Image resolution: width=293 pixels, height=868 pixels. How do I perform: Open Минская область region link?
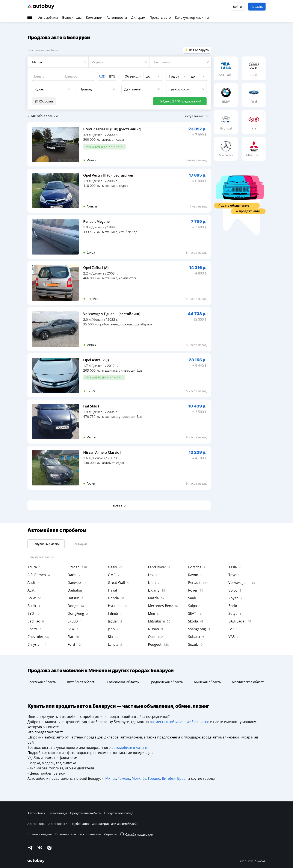click(207, 682)
